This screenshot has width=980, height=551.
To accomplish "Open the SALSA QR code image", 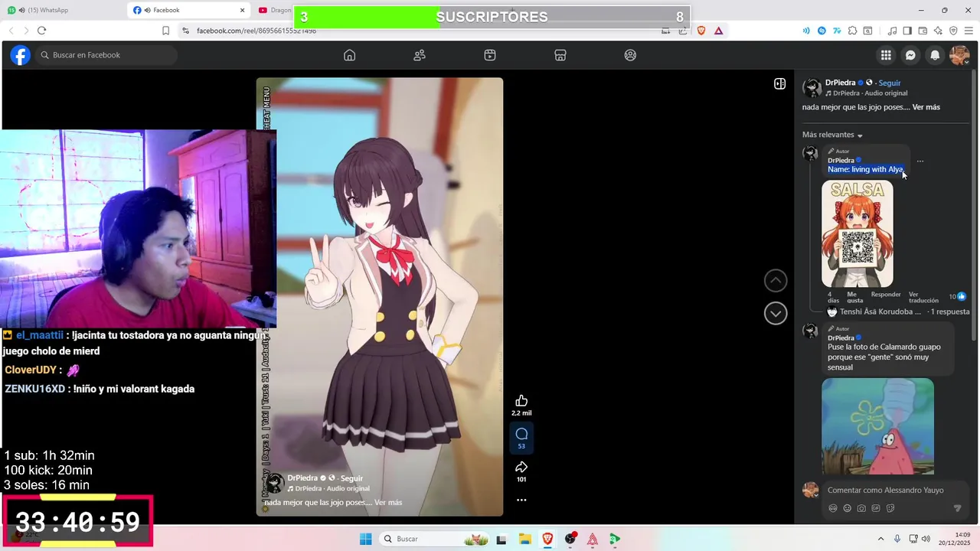I will pyautogui.click(x=857, y=233).
